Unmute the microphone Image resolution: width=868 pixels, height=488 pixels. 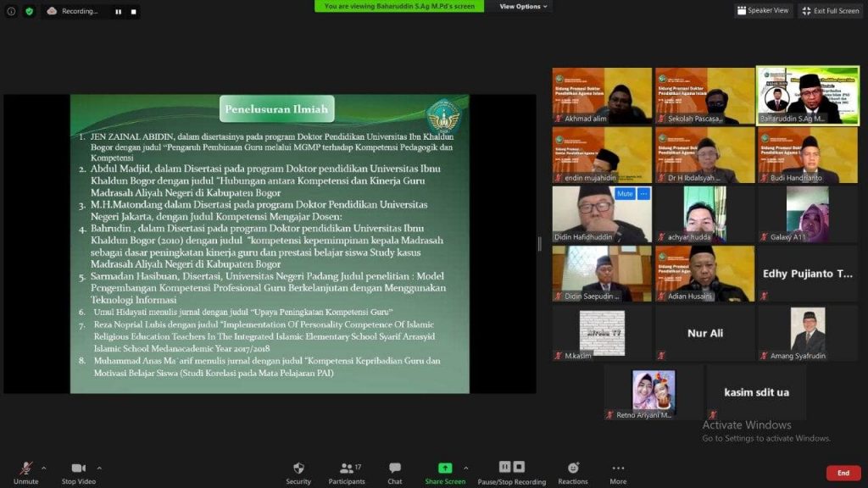[x=25, y=472]
